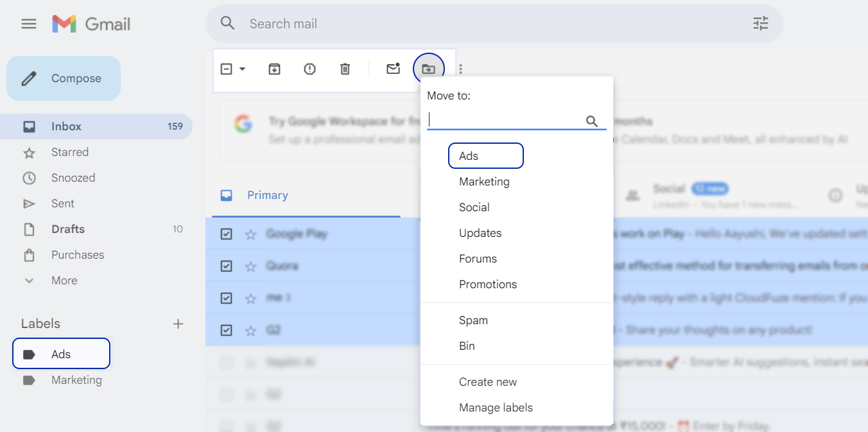Open advanced search options icon
This screenshot has width=868, height=432.
coord(761,23)
